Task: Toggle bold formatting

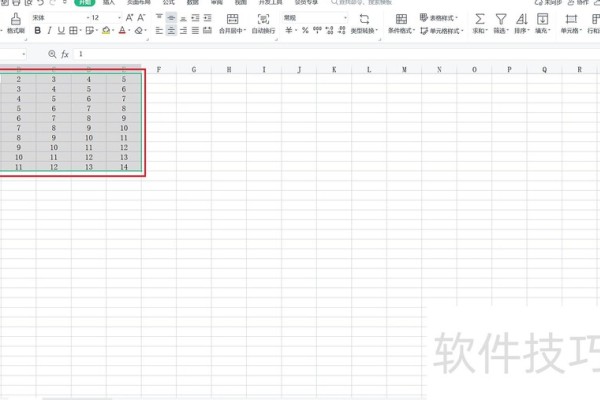Action: point(38,30)
